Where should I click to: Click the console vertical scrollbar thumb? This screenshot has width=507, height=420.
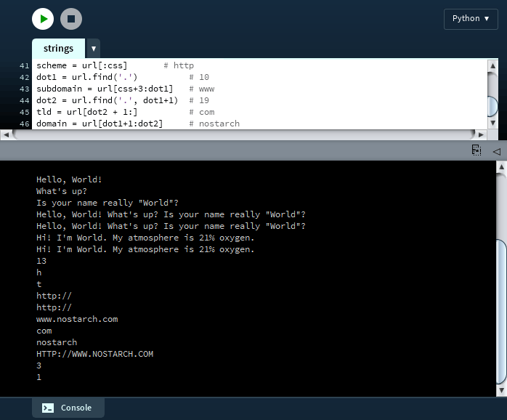pyautogui.click(x=501, y=311)
